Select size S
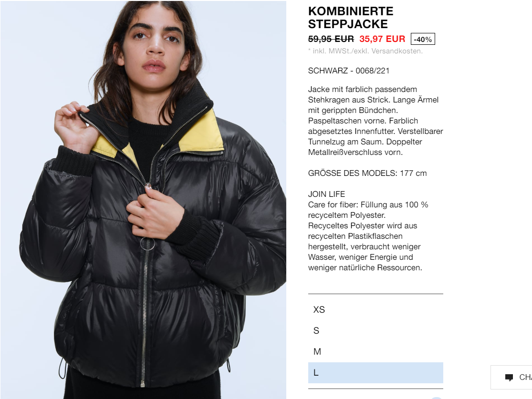 [x=376, y=330]
